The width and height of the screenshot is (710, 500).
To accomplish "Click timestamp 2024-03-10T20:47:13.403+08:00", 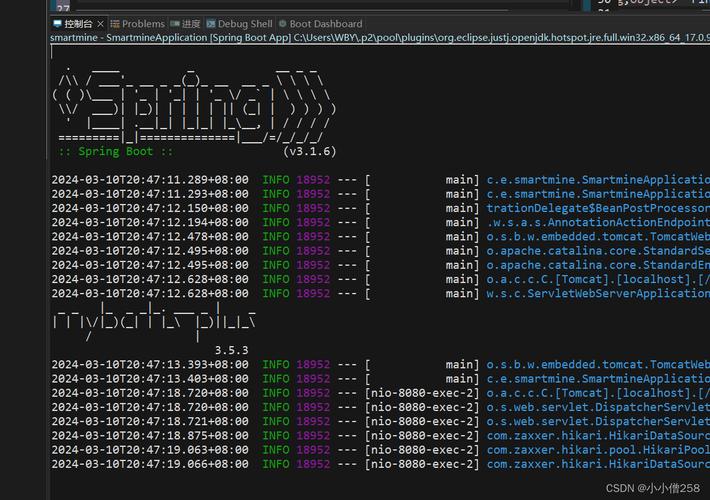I will 150,379.
